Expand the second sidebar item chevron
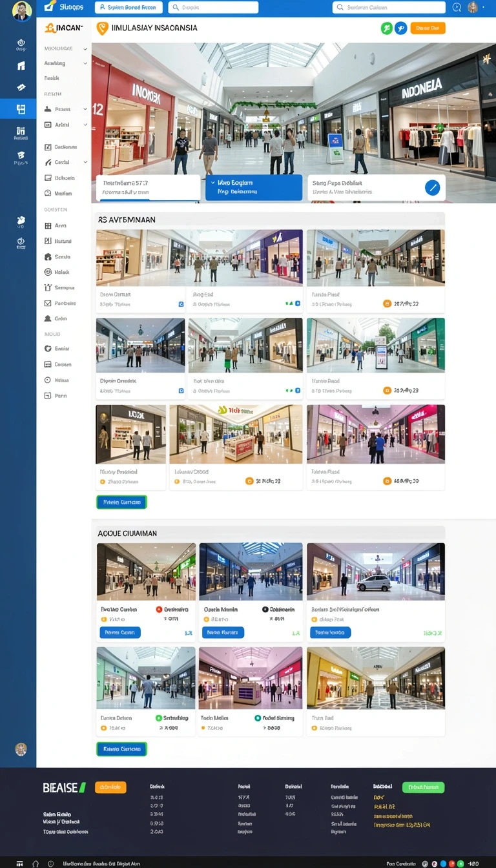This screenshot has width=496, height=868. [x=85, y=63]
